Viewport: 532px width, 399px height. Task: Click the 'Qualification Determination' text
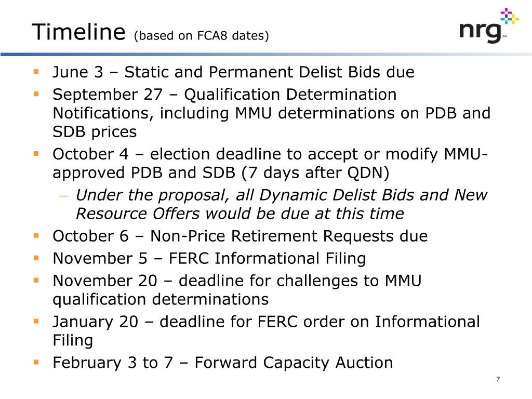[290, 95]
